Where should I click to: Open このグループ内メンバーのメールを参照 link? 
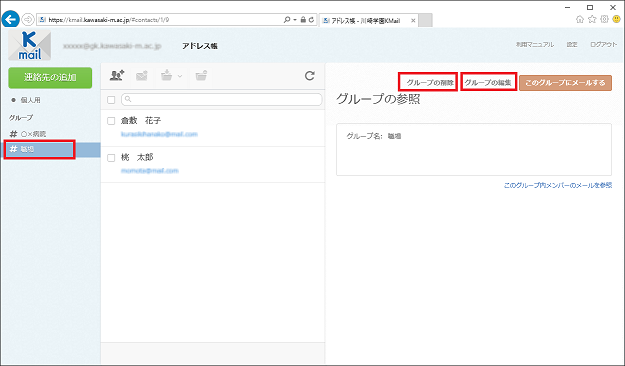coord(558,185)
